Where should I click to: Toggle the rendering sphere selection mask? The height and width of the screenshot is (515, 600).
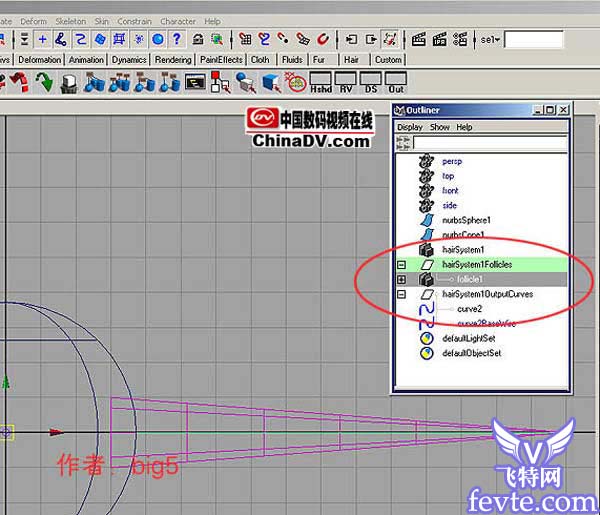click(x=158, y=39)
